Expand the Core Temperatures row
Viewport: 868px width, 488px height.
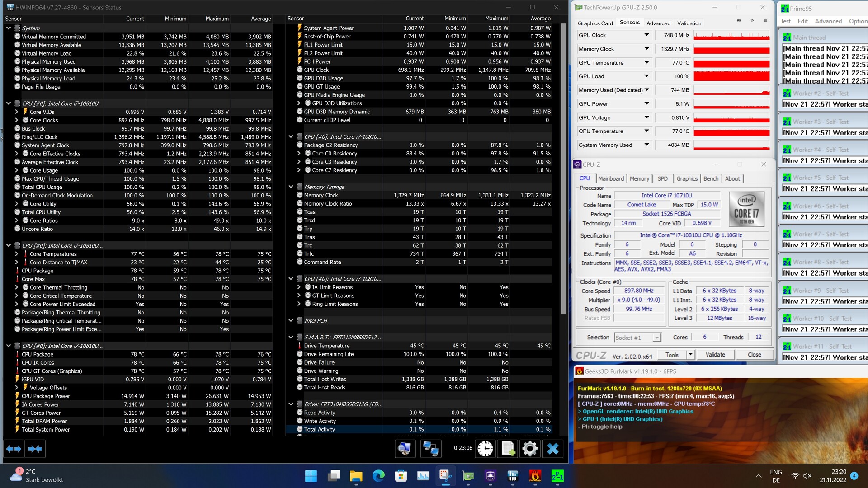click(17, 254)
